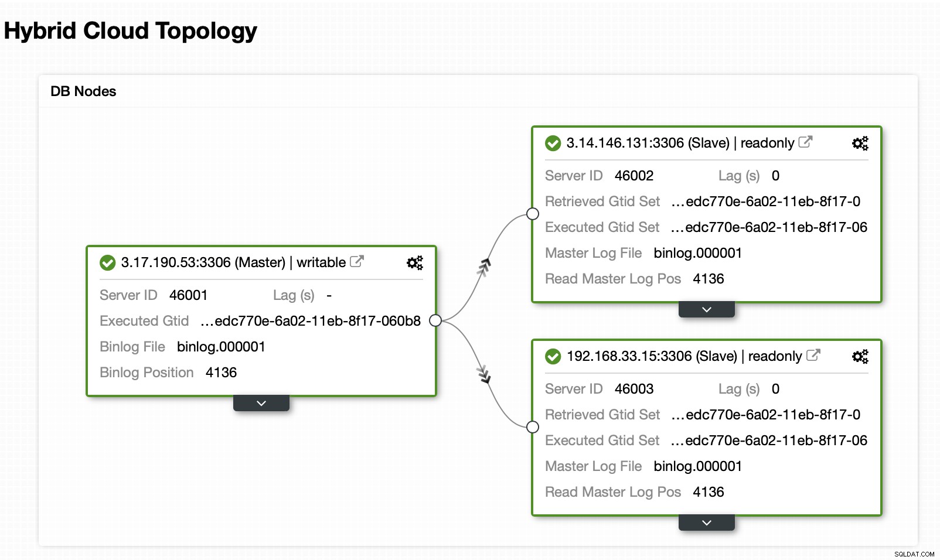Click Lag (s) value 0 on 192.168.33.15
Screen dimensions: 940x560
tap(775, 389)
